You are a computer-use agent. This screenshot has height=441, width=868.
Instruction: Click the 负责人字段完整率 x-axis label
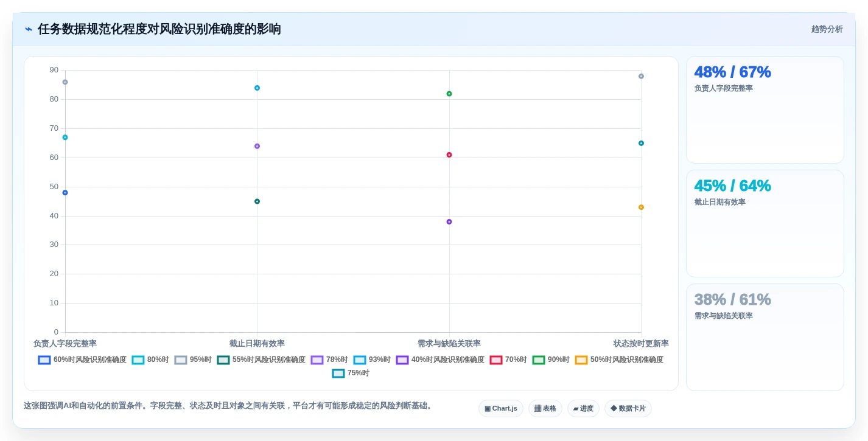[65, 344]
